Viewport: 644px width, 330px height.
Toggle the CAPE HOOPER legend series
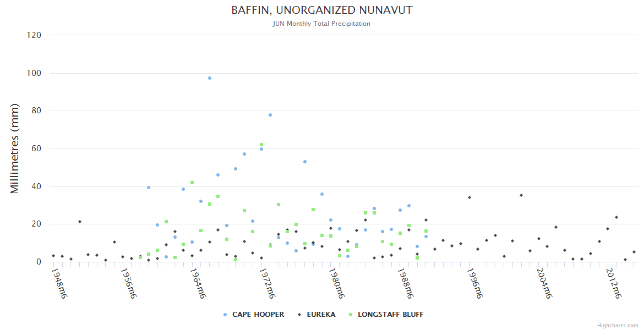(x=258, y=315)
